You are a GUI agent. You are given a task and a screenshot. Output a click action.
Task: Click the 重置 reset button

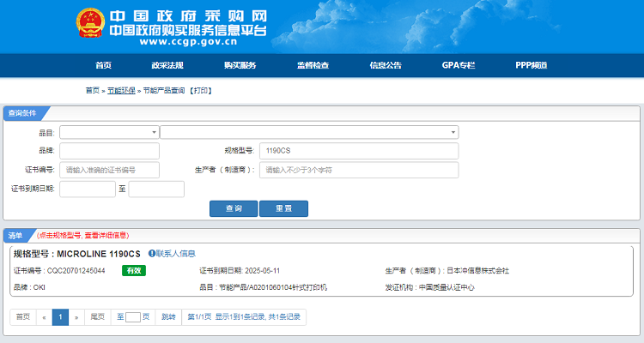tap(284, 208)
